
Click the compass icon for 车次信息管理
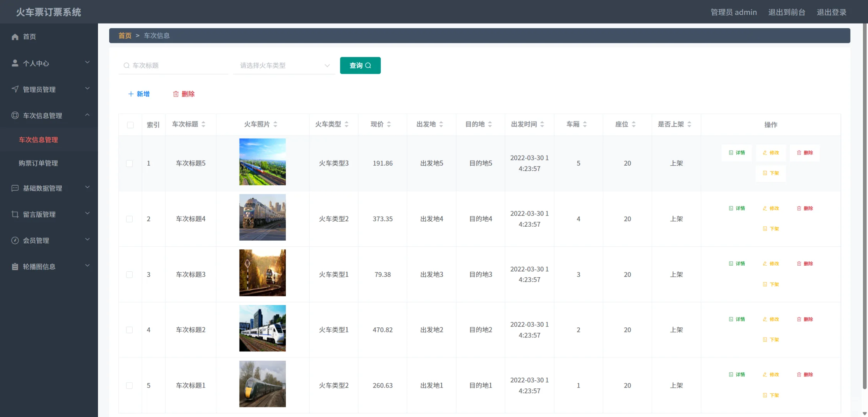pos(15,115)
